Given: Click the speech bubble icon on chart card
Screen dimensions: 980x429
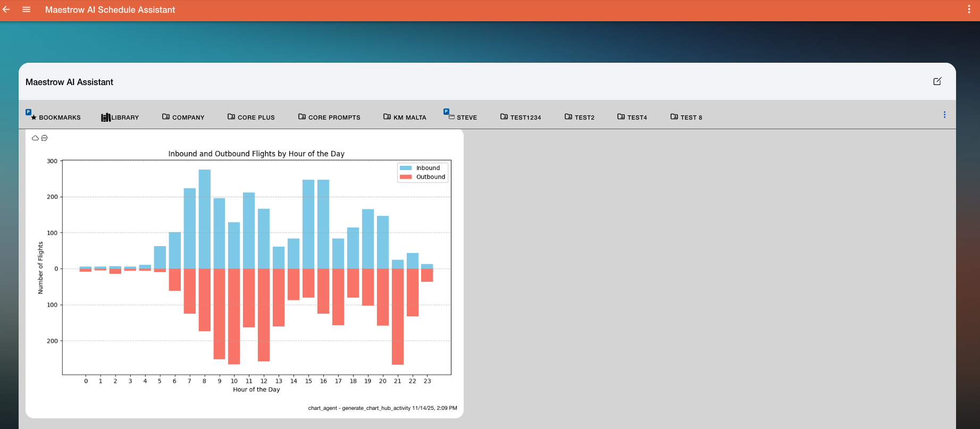Looking at the screenshot, I should pyautogui.click(x=45, y=138).
